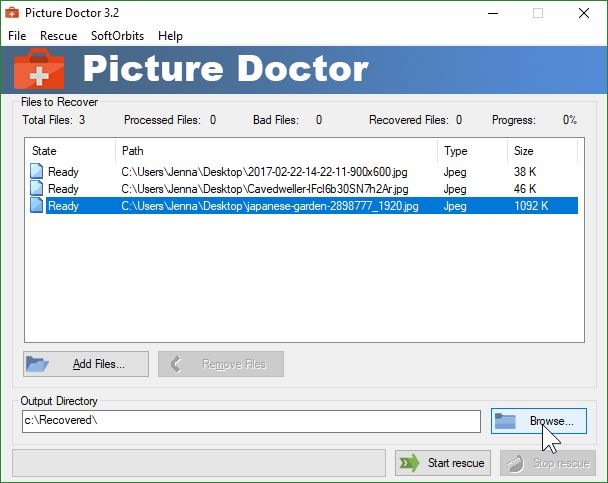
Task: Click folder icon on Add Files button
Action: click(38, 364)
